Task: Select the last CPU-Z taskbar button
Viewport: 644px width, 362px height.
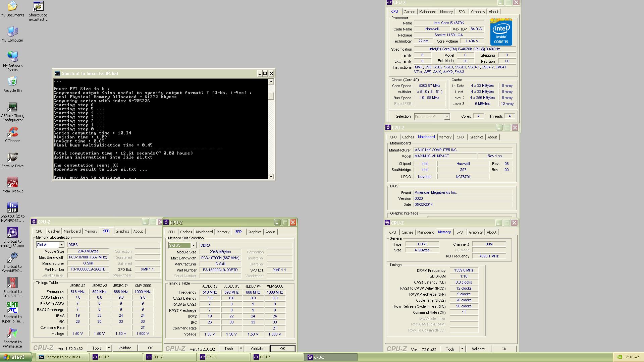Action: [331, 357]
